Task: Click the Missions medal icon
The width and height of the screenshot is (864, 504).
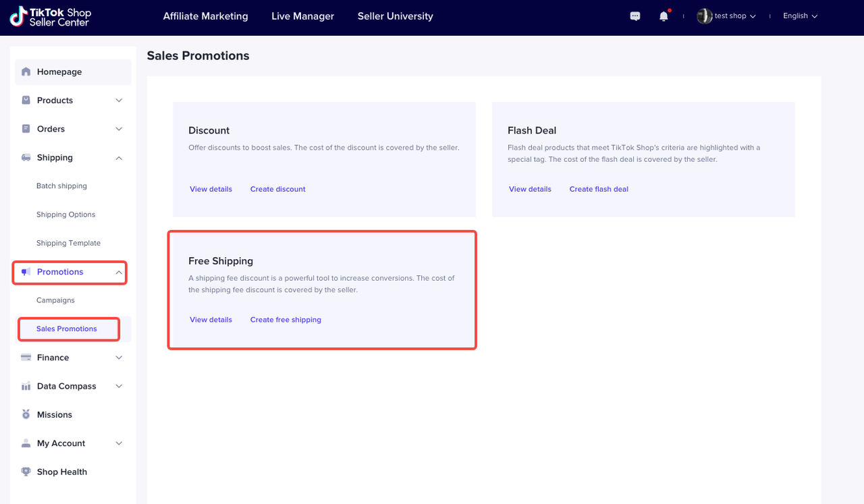Action: coord(26,415)
